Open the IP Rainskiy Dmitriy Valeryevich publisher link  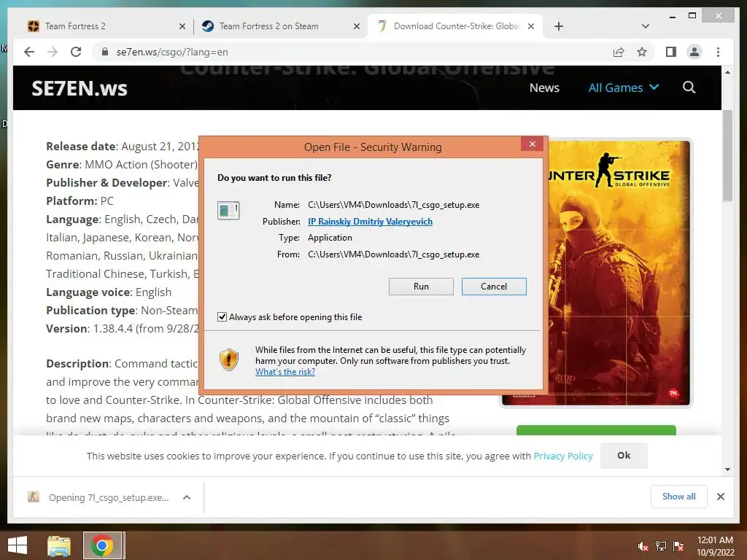click(x=370, y=222)
